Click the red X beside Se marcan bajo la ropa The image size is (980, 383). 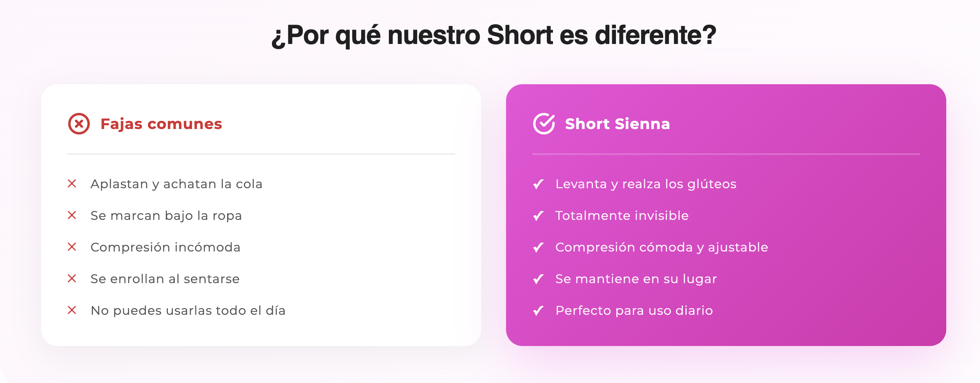tap(72, 215)
